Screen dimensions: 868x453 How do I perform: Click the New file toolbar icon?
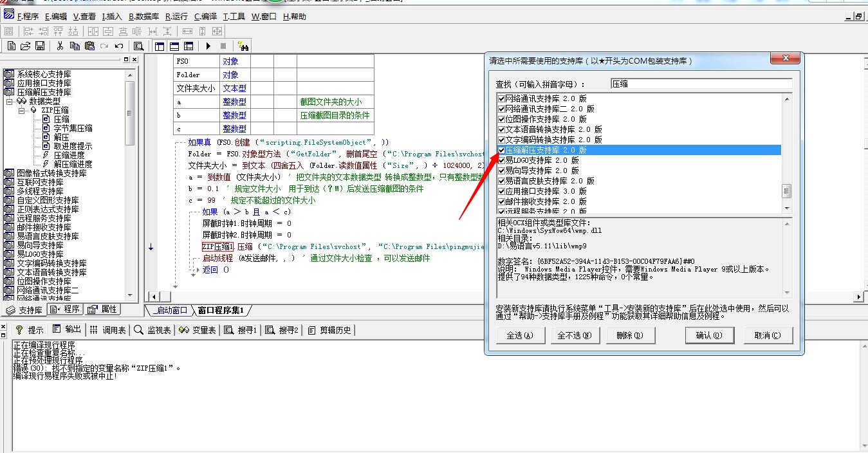[12, 46]
